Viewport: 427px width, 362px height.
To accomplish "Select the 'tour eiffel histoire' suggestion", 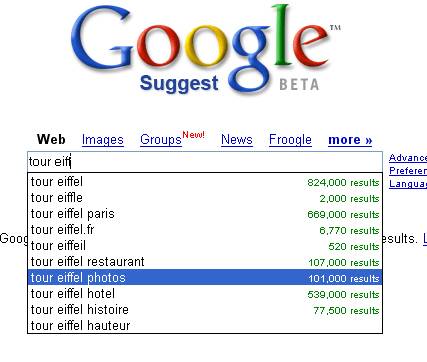I will point(205,310).
